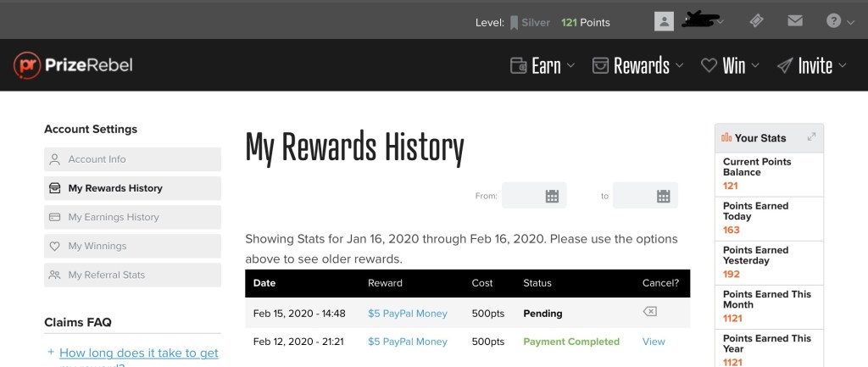The width and height of the screenshot is (868, 367).
Task: Open the Invite dropdown menu
Action: pyautogui.click(x=812, y=65)
